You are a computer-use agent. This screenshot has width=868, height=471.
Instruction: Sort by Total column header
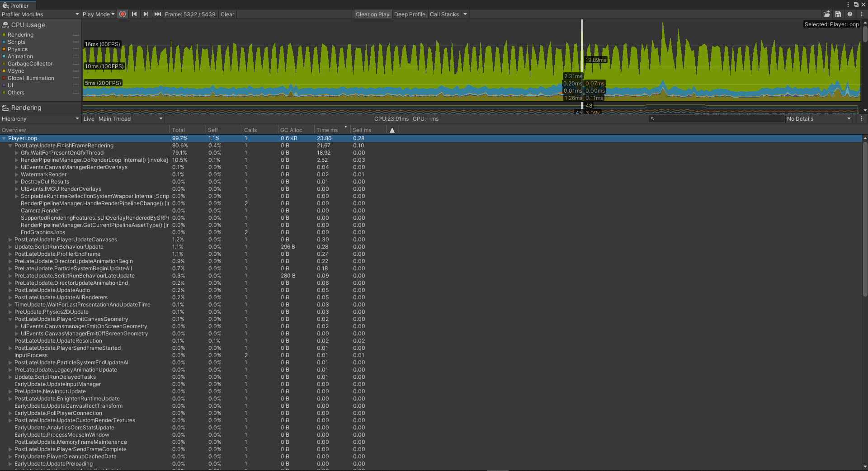(187, 130)
